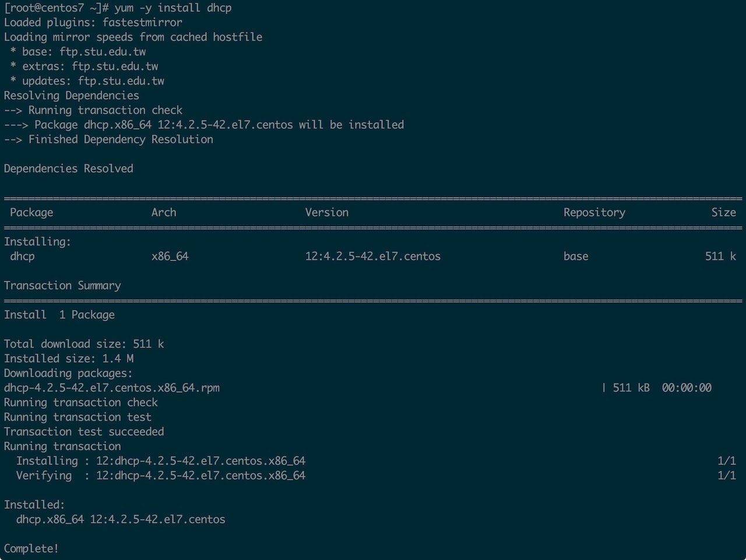The width and height of the screenshot is (746, 560).
Task: Select the Total download size line
Action: 84,344
